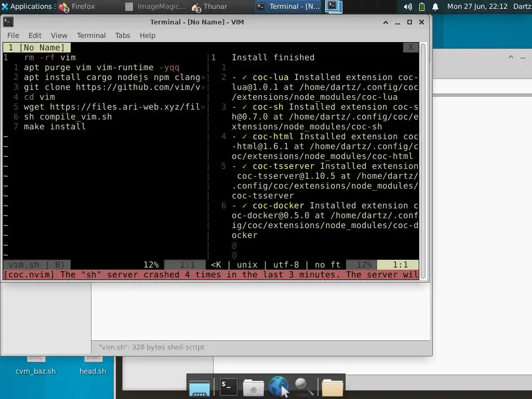Viewport: 532px width, 399px height.
Task: Click the 'no ft' status line entry
Action: [x=327, y=264]
